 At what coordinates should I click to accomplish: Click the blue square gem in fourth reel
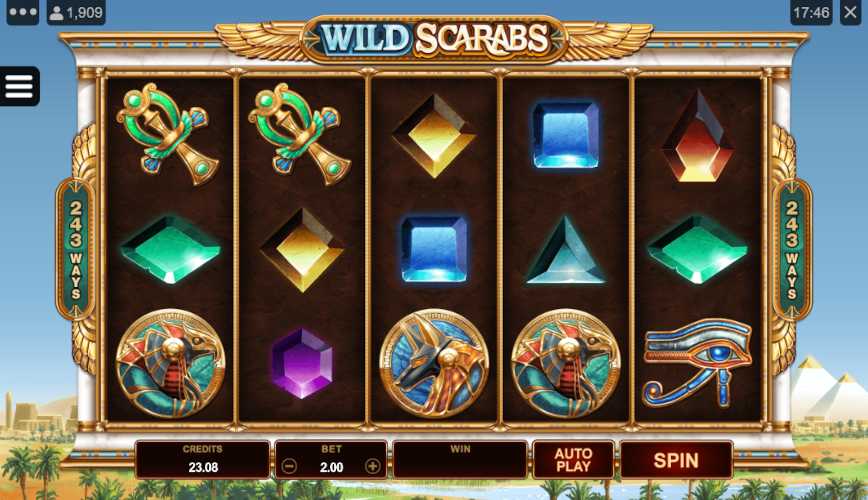tap(565, 135)
